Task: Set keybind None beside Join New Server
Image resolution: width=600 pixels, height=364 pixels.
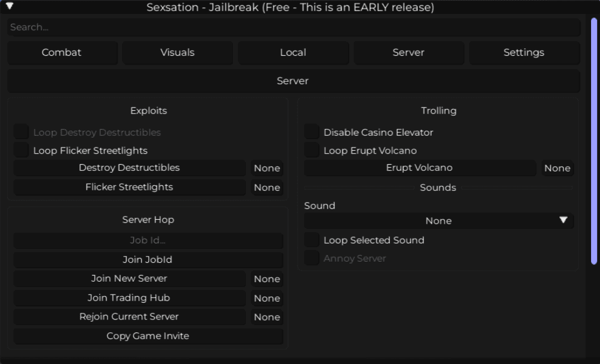Action: point(267,279)
